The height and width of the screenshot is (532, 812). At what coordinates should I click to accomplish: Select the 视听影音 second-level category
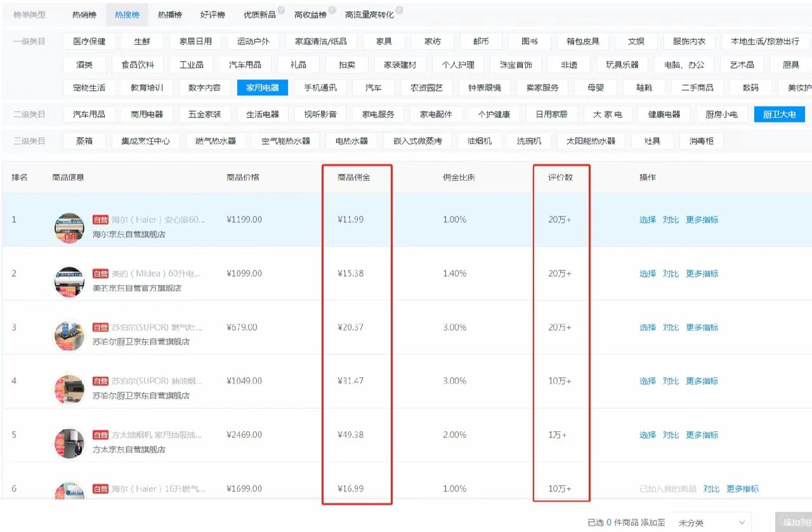coord(320,114)
